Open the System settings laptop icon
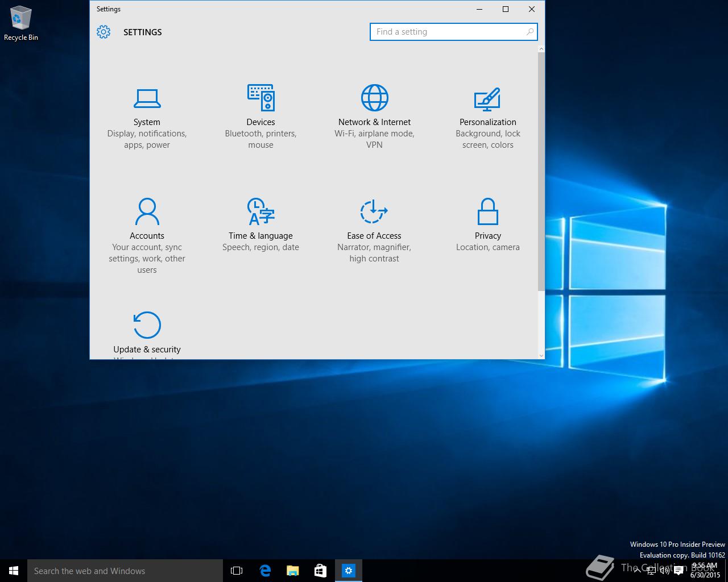Image resolution: width=728 pixels, height=582 pixels. pyautogui.click(x=147, y=98)
